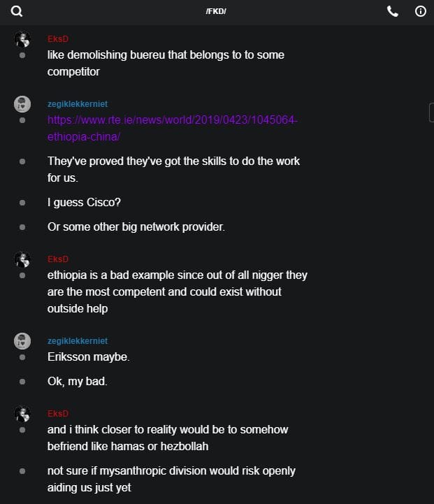Click the dot beside "Or some other big network provider."
Image resolution: width=434 pixels, height=504 pixels.
click(22, 227)
